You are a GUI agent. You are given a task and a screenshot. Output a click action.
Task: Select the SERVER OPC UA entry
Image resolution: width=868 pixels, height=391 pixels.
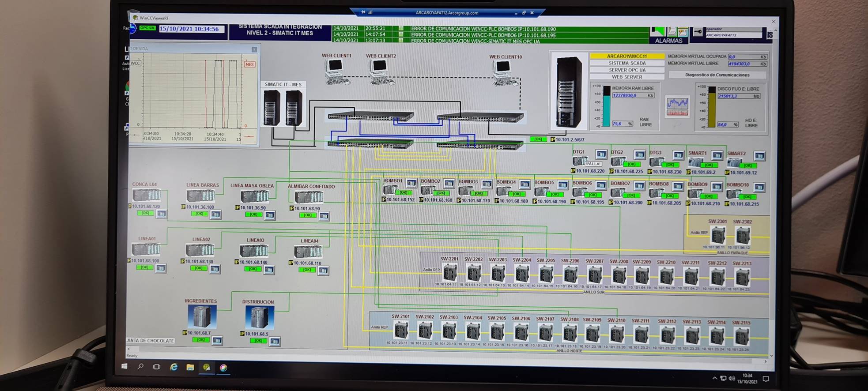click(x=627, y=70)
